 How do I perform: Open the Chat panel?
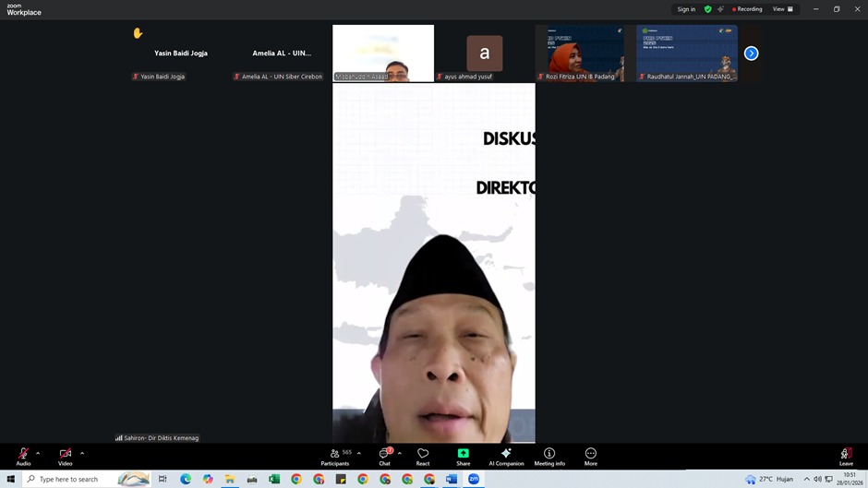[x=384, y=457]
